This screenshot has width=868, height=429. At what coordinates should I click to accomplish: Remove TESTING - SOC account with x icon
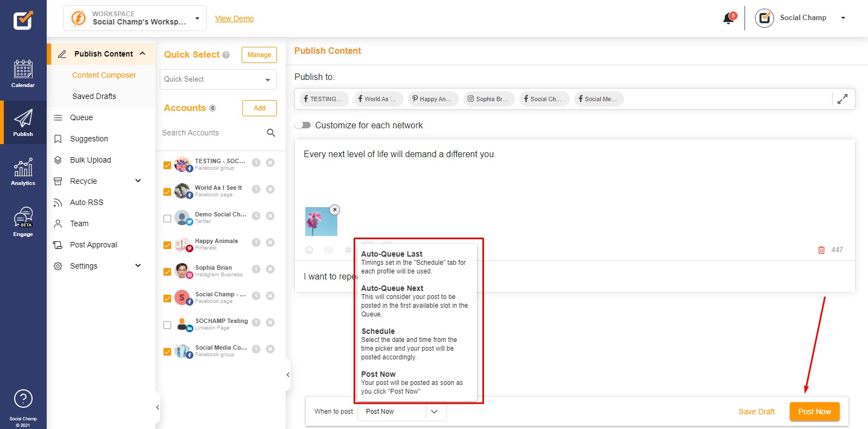(270, 163)
